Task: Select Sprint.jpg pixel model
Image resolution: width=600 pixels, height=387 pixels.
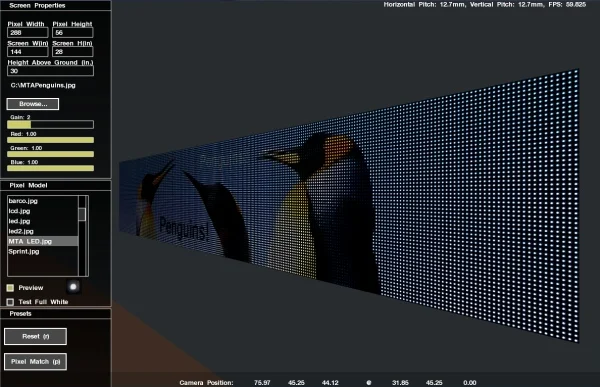Action: tap(42, 251)
